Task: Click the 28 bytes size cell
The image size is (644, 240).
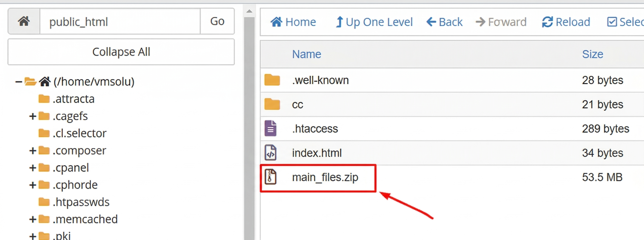Action: pyautogui.click(x=602, y=80)
